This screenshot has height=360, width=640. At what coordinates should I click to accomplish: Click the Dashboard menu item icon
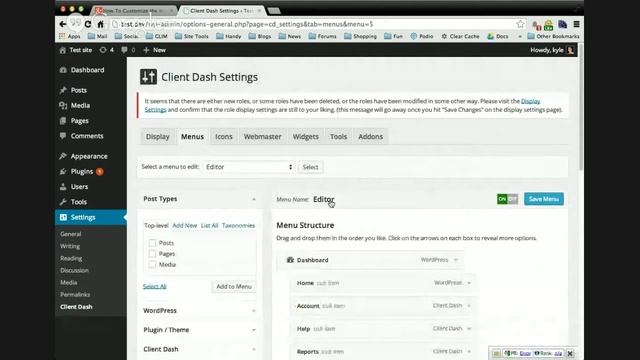pos(290,260)
